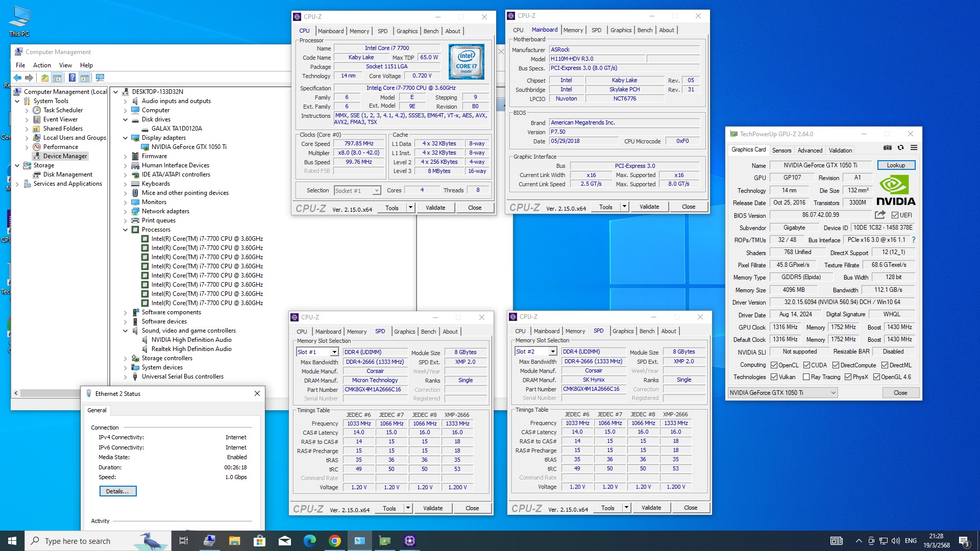Open Microsoft Edge from taskbar
Image resolution: width=980 pixels, height=551 pixels.
309,541
